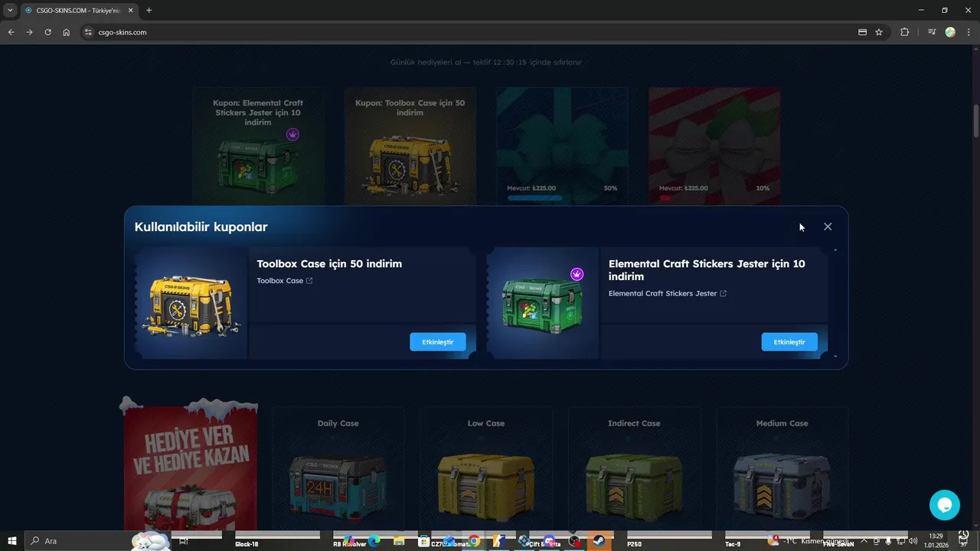Open the Low Case card

point(485,467)
